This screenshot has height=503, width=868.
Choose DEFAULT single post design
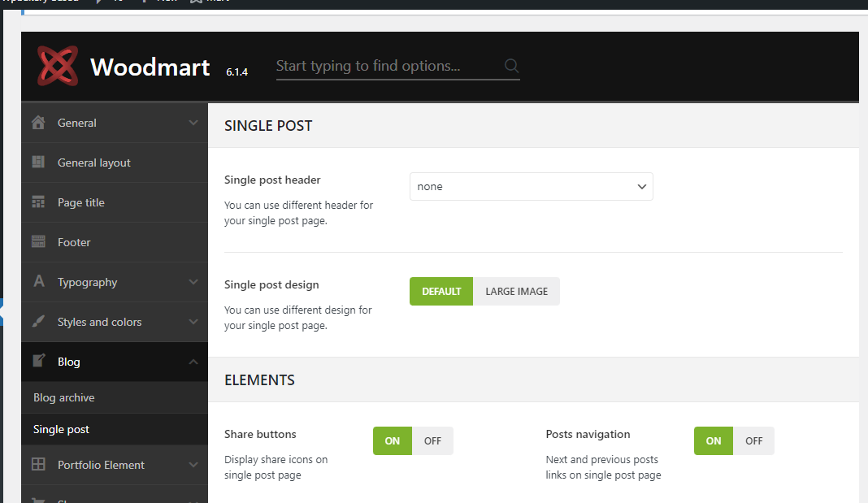[441, 291]
